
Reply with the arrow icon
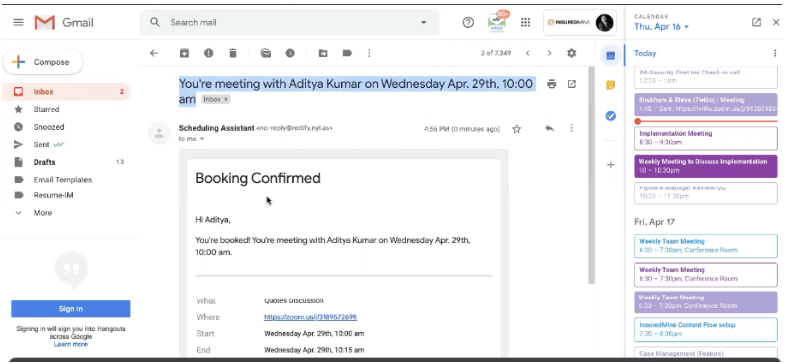click(549, 129)
